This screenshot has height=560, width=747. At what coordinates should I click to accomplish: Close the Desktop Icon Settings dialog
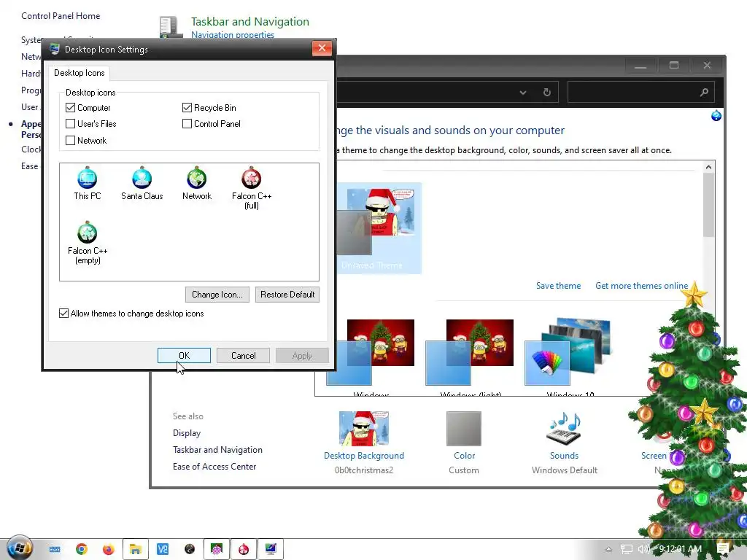322,48
